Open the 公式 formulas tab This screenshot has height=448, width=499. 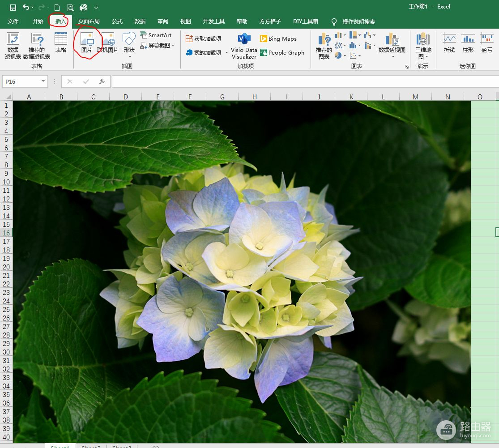[x=117, y=21]
